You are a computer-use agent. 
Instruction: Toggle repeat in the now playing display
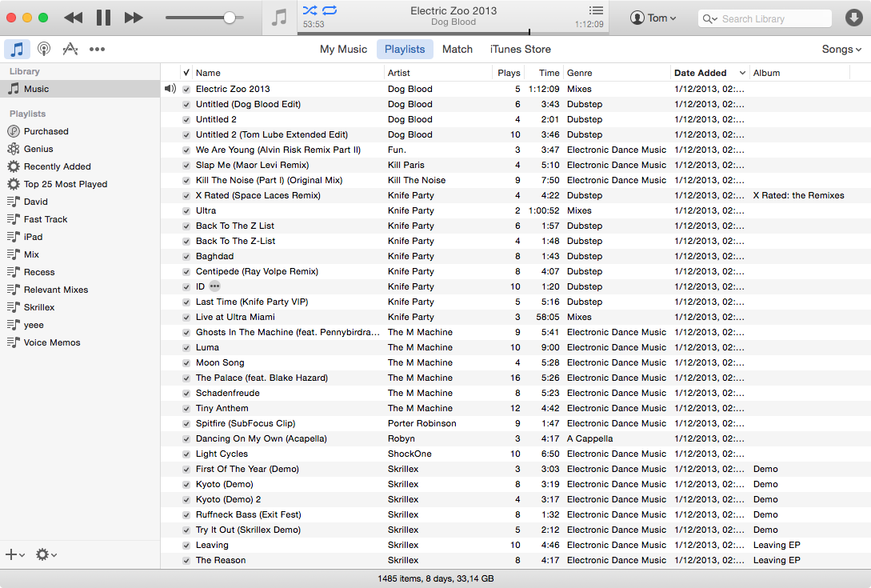pyautogui.click(x=330, y=10)
